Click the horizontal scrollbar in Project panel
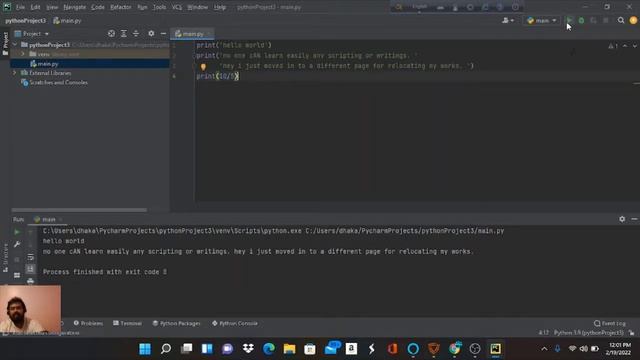 79,210
